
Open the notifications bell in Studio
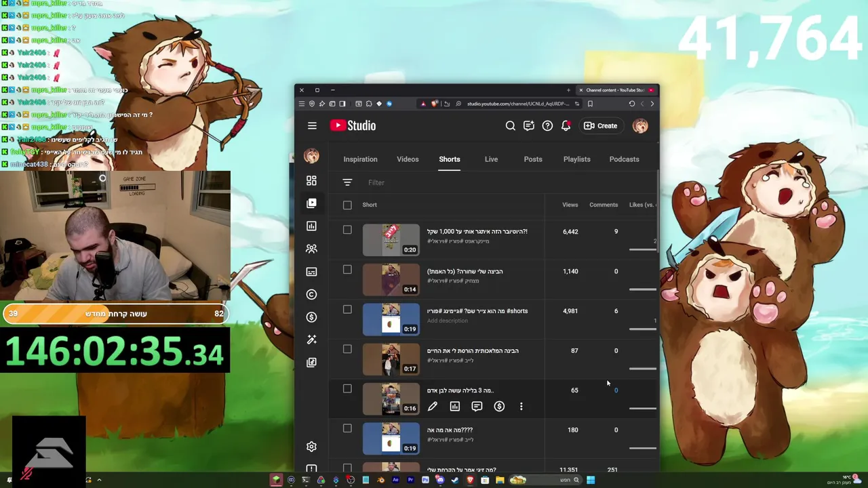pyautogui.click(x=566, y=125)
